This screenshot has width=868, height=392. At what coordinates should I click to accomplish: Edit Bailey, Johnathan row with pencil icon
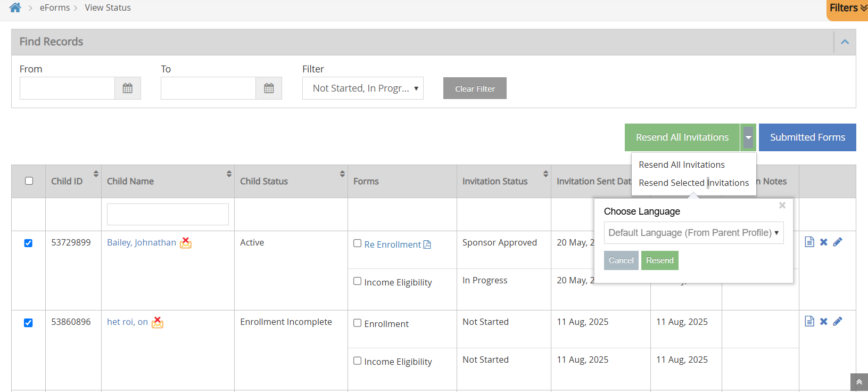(838, 242)
